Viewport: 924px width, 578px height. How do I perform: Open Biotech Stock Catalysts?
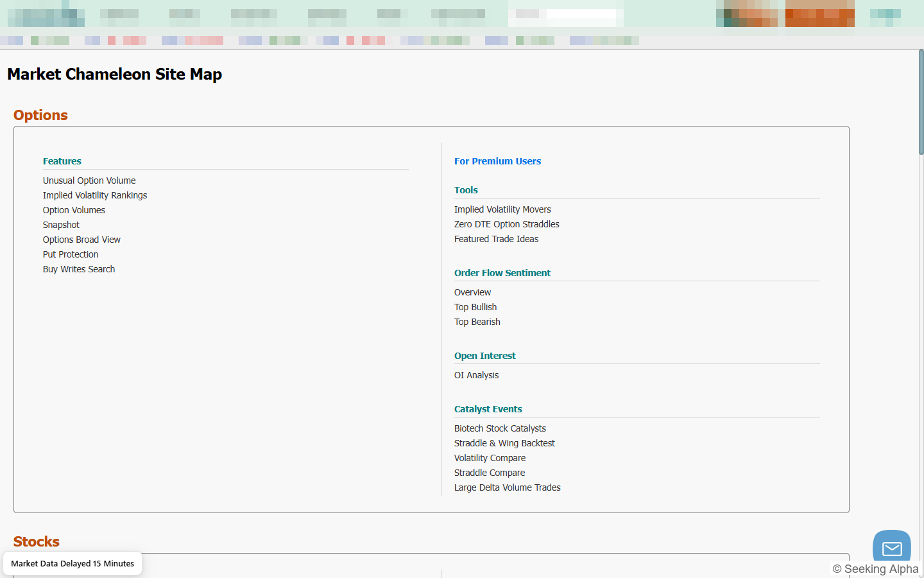pyautogui.click(x=500, y=428)
